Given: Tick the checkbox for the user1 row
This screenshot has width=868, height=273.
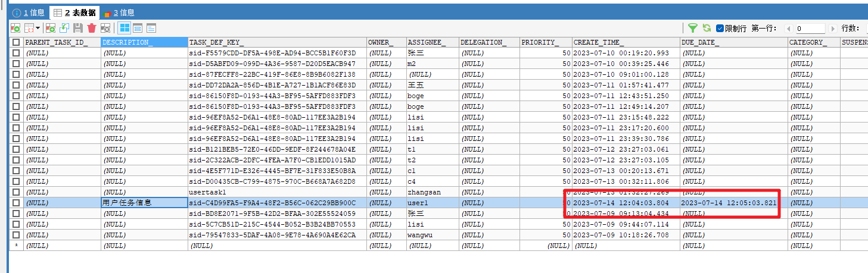Looking at the screenshot, I should tap(16, 203).
